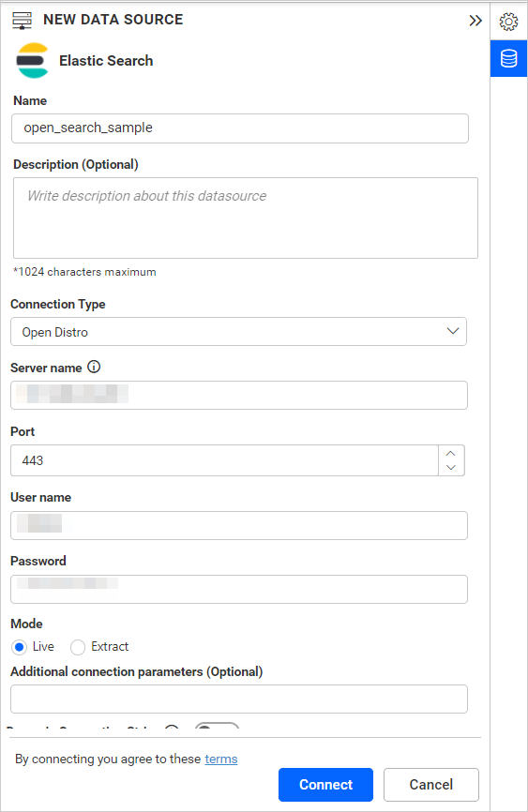The width and height of the screenshot is (528, 812).
Task: Click the Cancel button
Action: [x=431, y=785]
